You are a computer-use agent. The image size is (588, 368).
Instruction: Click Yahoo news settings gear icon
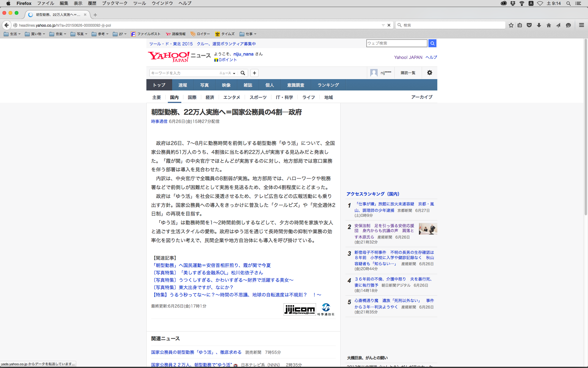(429, 73)
